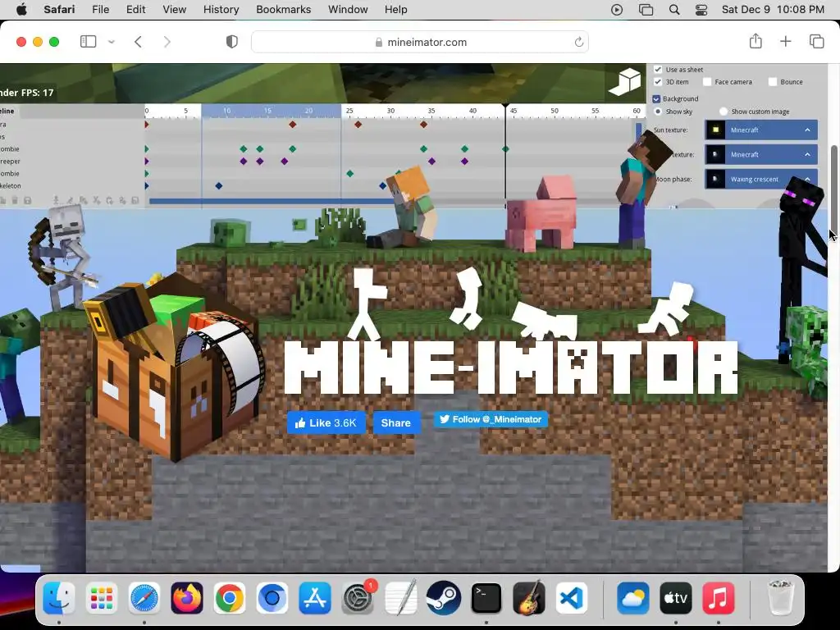Show the Safari sidebar
840x630 pixels.
pos(88,42)
